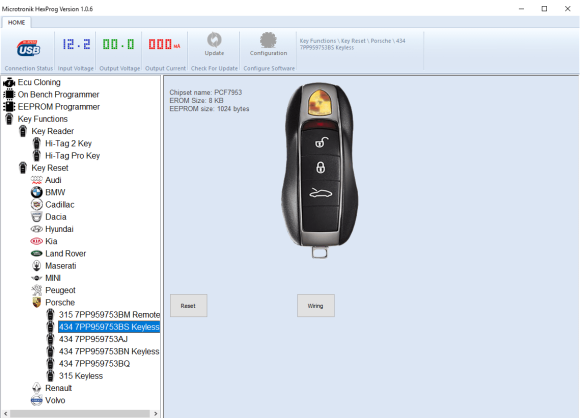This screenshot has height=418, width=580.
Task: Click the horizontal scrollbar right arrow
Action: [x=156, y=414]
